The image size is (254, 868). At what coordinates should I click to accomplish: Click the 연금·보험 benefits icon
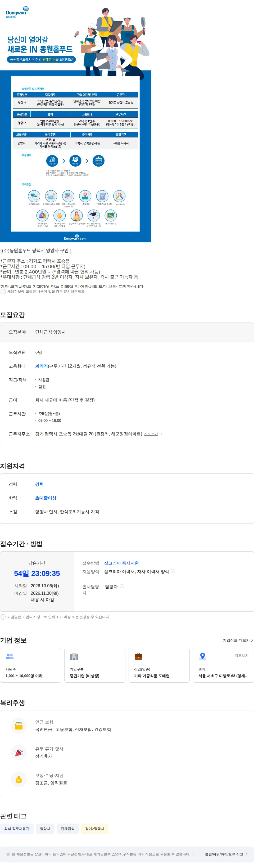[x=19, y=726]
